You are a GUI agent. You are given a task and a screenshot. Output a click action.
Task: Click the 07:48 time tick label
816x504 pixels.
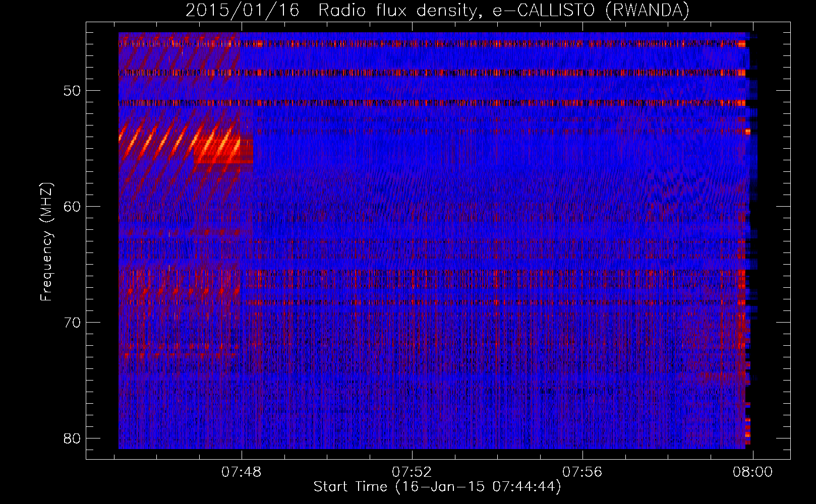click(x=242, y=472)
